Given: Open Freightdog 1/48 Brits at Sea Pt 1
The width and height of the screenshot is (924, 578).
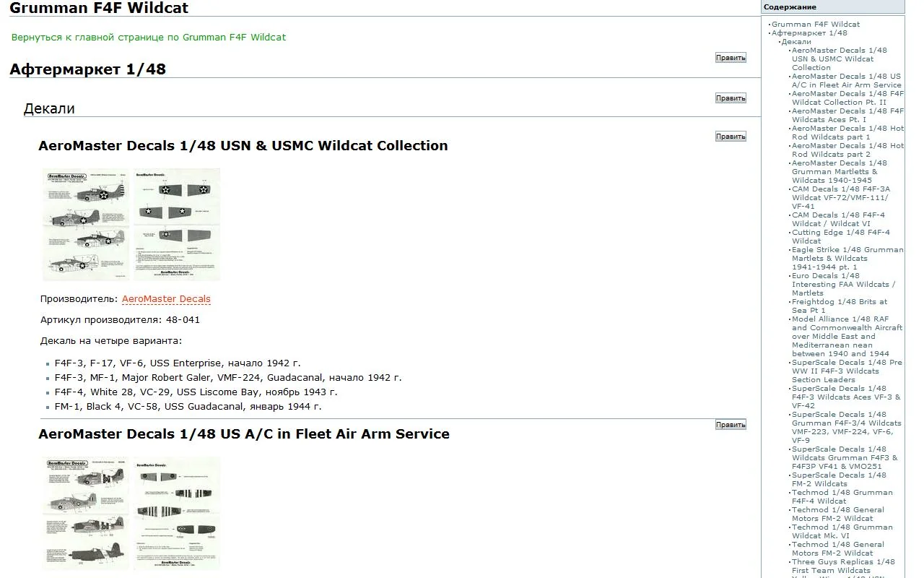Looking at the screenshot, I should point(839,306).
